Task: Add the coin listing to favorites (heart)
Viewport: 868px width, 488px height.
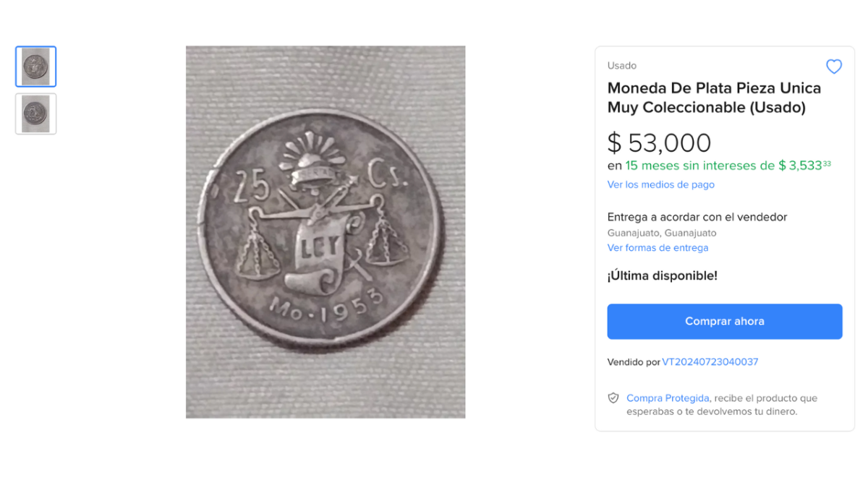Action: pyautogui.click(x=834, y=67)
